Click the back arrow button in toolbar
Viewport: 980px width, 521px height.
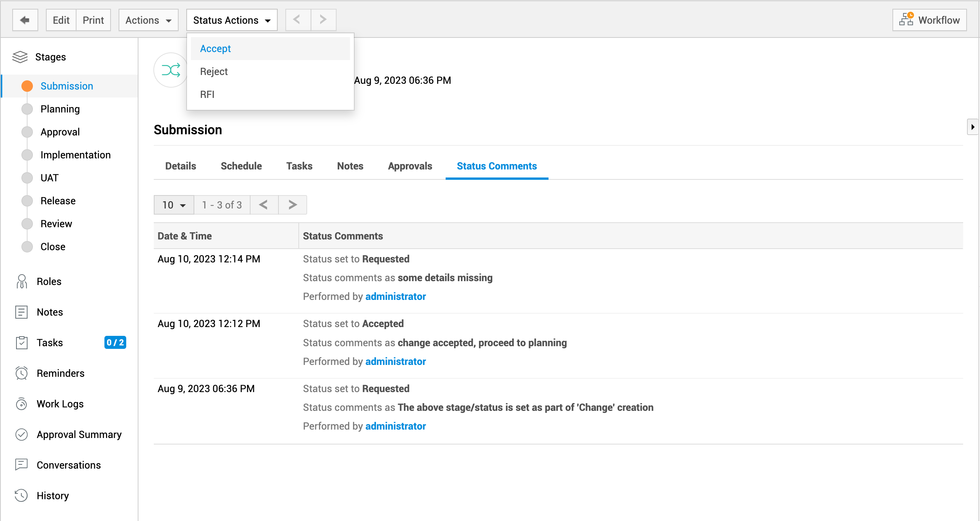tap(25, 20)
